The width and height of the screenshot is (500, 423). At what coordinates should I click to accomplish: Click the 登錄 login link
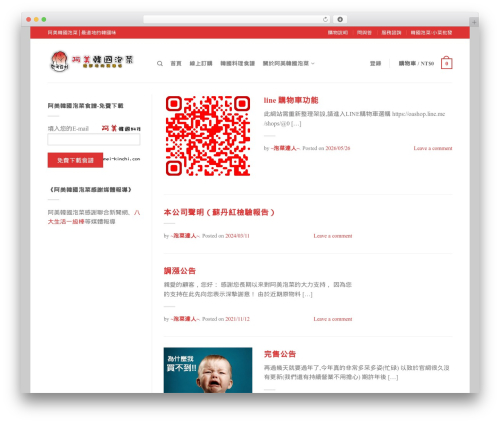coord(375,63)
